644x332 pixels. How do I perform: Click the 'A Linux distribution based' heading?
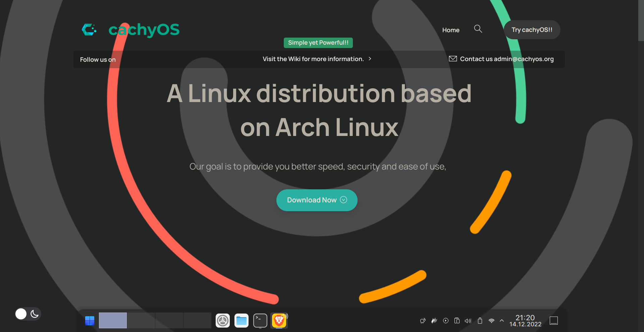319,93
